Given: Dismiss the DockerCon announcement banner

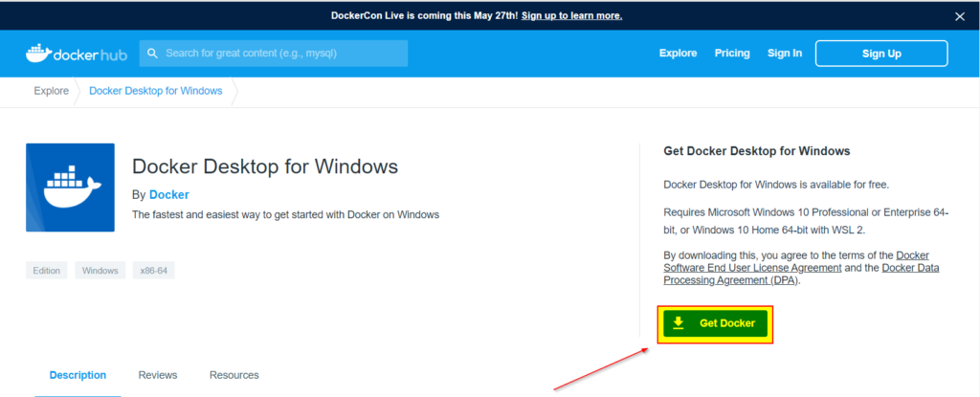Looking at the screenshot, I should (960, 16).
